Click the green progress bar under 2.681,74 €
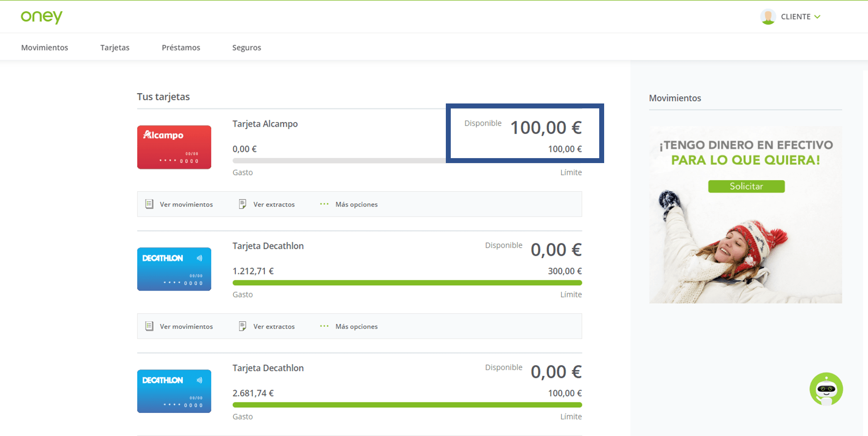 pos(407,405)
